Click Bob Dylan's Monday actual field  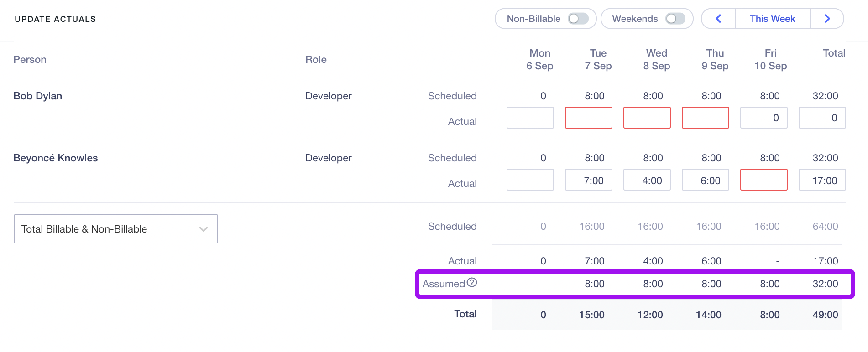530,118
